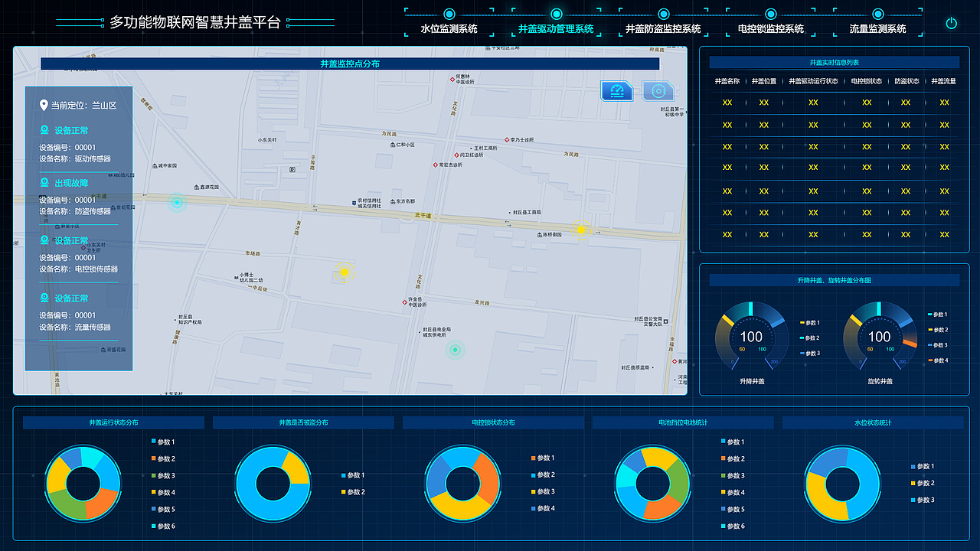Screen dimensions: 980x551
Task: Click the gauge view button on the map
Action: point(617,91)
